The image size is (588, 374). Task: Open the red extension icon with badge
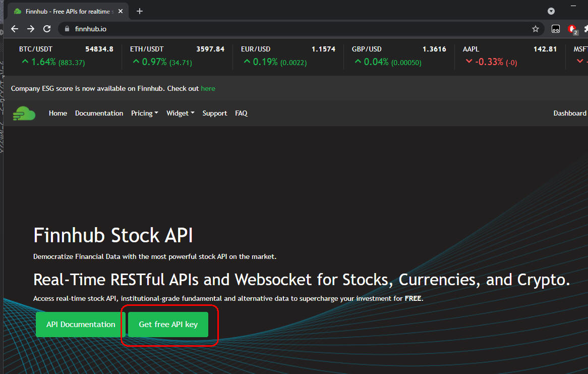point(572,29)
